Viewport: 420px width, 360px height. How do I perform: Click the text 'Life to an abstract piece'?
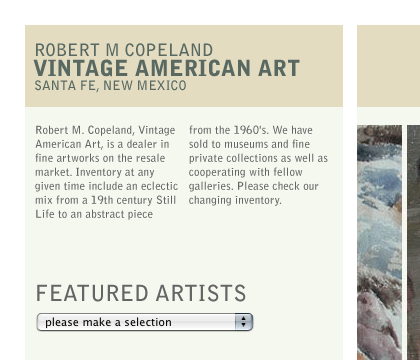[94, 214]
